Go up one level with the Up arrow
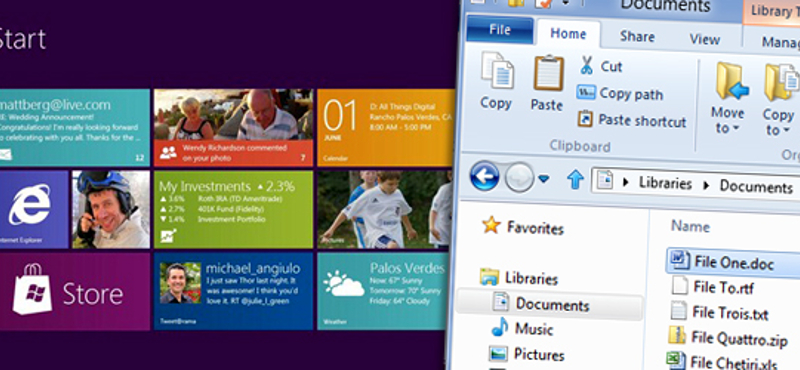 [575, 179]
